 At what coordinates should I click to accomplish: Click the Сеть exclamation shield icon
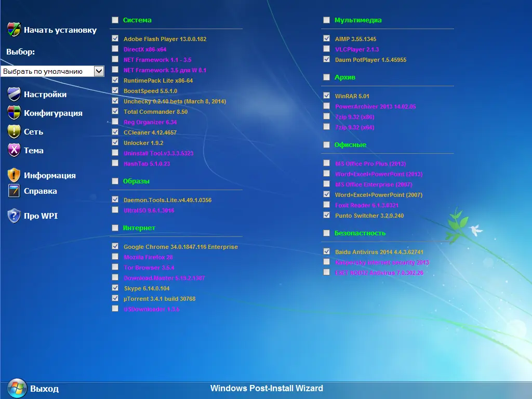tap(14, 131)
